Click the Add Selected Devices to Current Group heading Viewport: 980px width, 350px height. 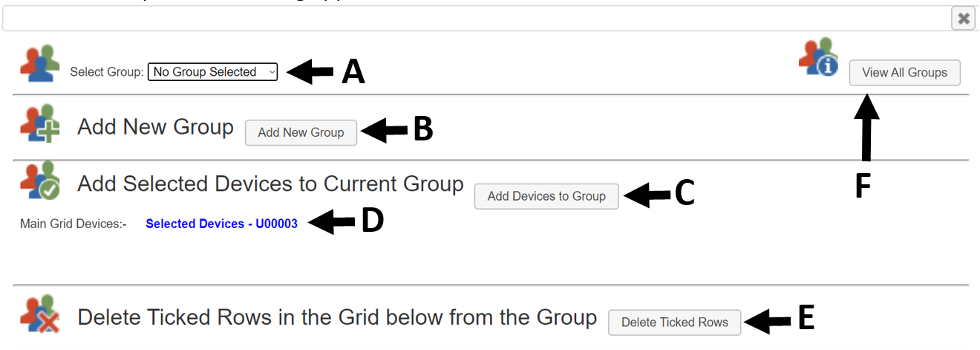point(270,184)
